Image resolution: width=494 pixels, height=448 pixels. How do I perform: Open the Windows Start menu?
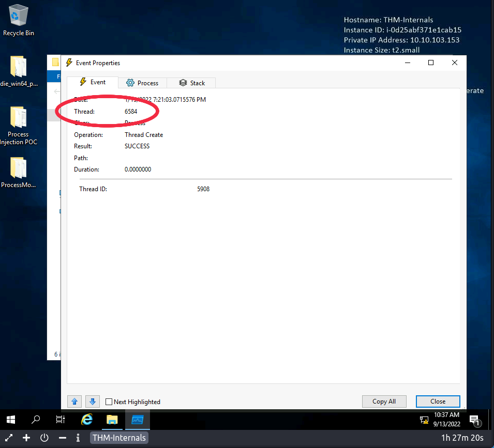tap(10, 420)
